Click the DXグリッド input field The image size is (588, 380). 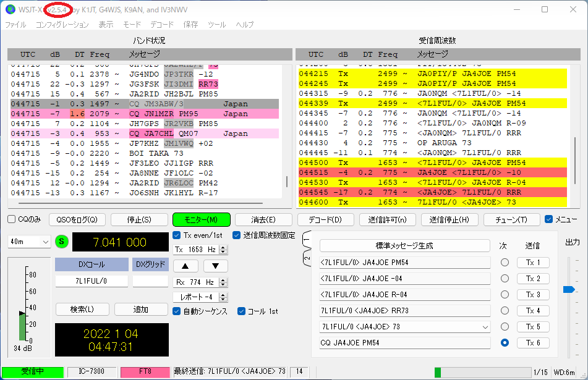150,281
